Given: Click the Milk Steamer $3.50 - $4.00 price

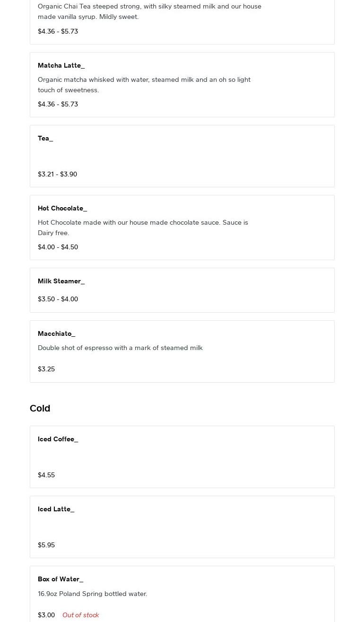Looking at the screenshot, I should coord(58,299).
